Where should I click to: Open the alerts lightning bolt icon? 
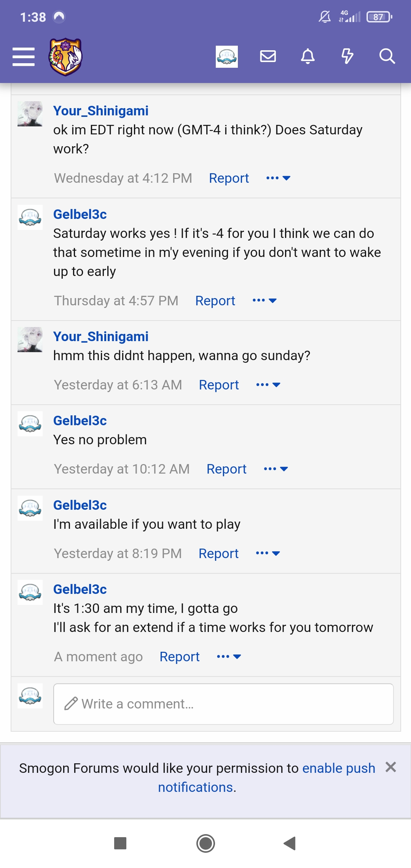[x=347, y=57]
